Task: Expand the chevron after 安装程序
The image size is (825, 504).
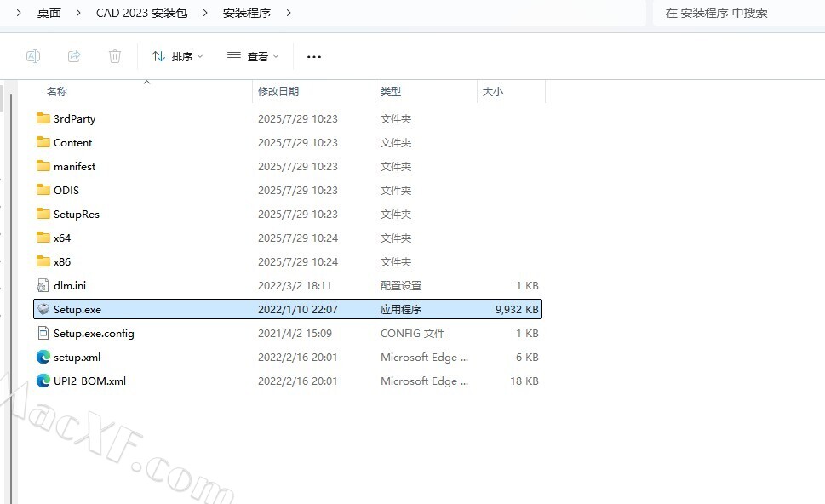Action: 289,13
